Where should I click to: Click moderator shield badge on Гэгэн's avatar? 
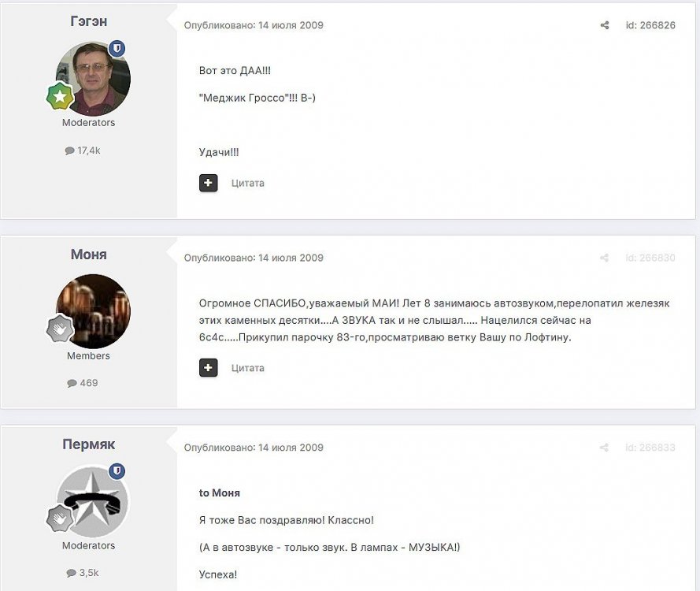coord(117,48)
